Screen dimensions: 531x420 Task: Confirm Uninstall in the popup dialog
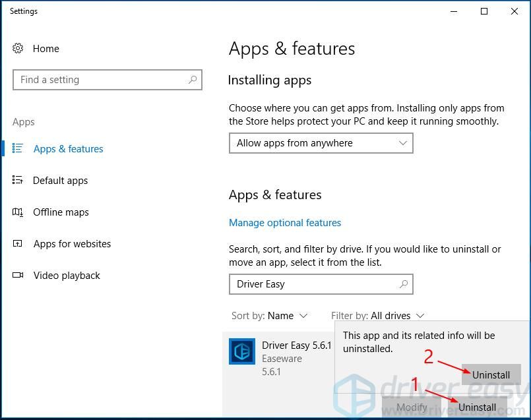click(x=491, y=375)
